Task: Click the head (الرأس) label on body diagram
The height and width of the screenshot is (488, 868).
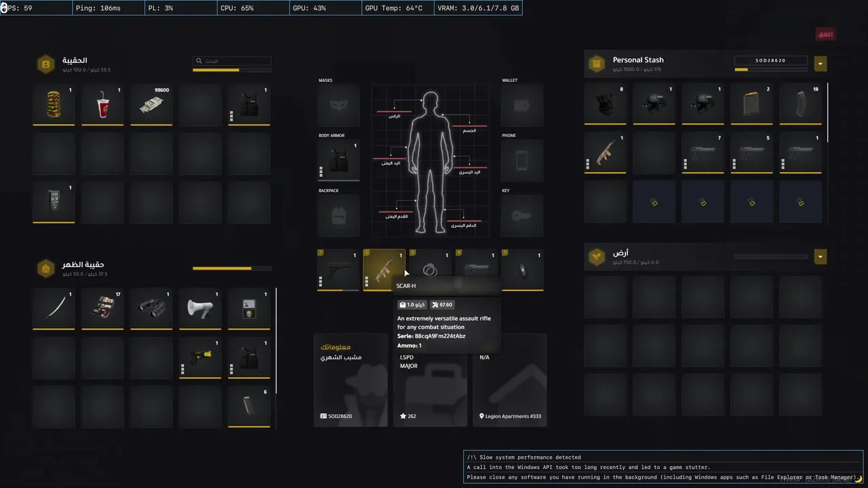Action: tap(394, 116)
